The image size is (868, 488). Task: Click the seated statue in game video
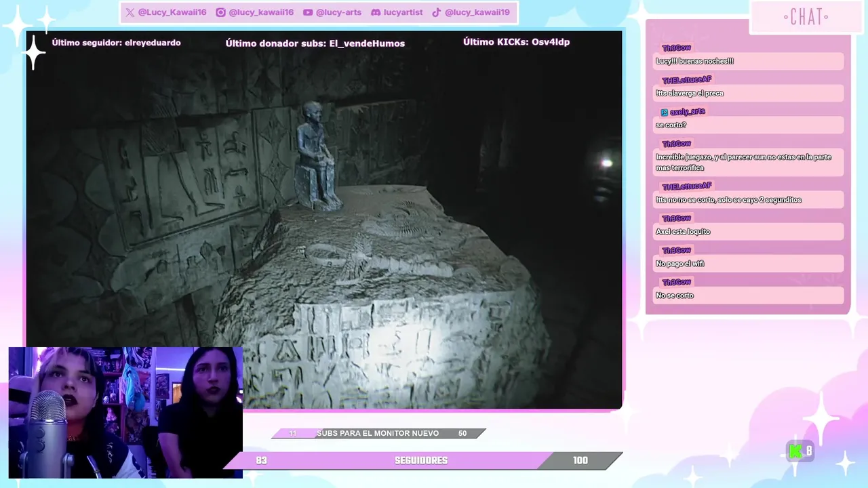point(317,156)
